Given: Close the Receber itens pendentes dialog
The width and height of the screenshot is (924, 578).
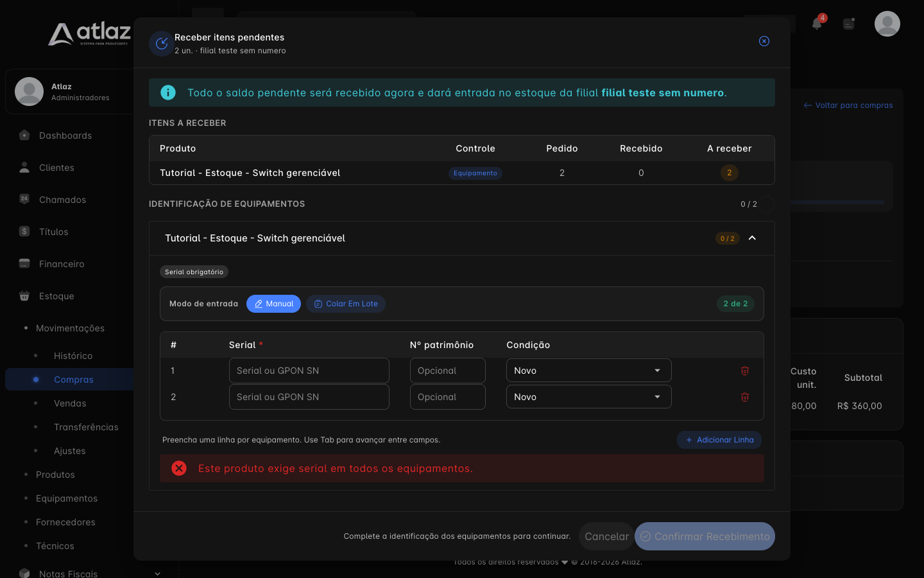Looking at the screenshot, I should point(764,41).
